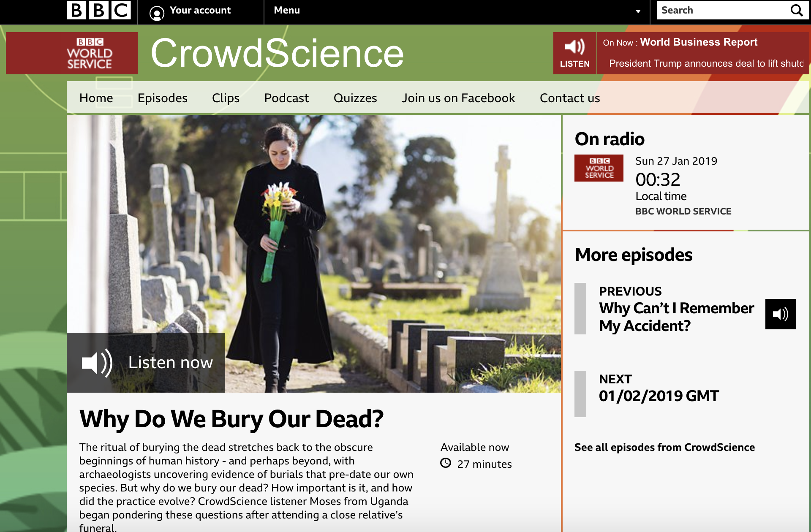Open CrowdScience programme title

click(x=277, y=53)
